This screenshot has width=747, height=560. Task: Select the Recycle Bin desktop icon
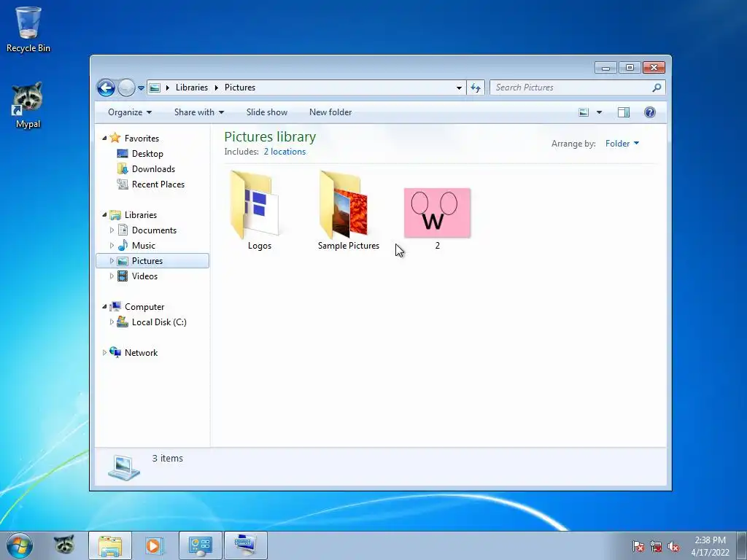point(28,29)
